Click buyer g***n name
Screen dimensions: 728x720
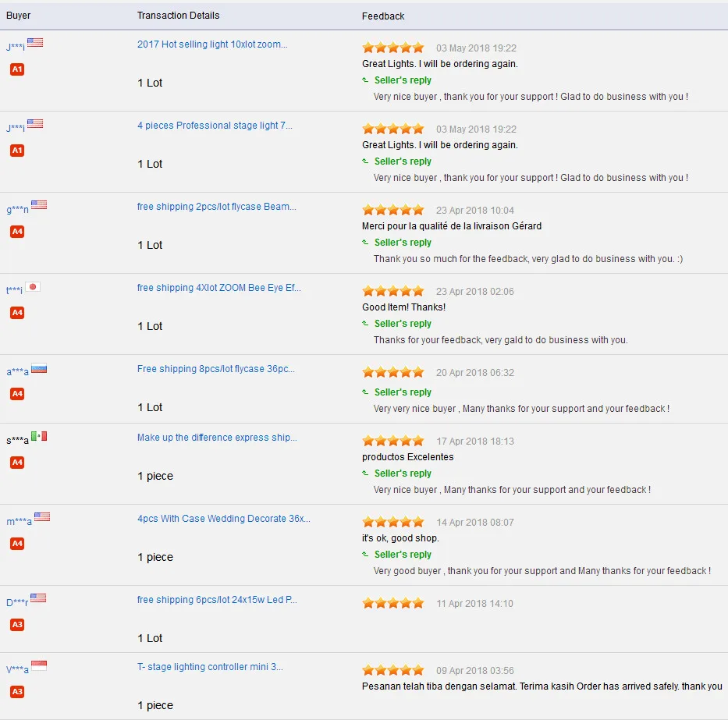(17, 209)
